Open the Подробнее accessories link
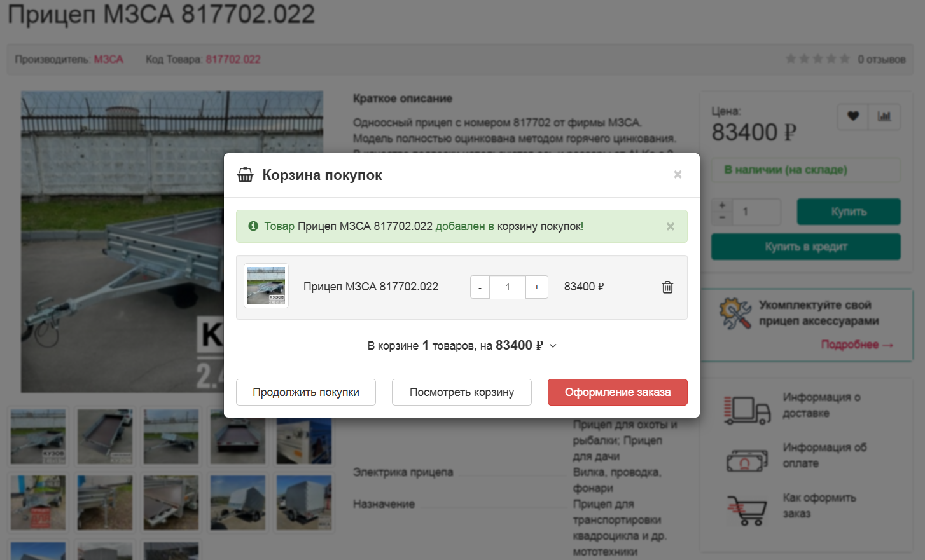 pos(857,345)
